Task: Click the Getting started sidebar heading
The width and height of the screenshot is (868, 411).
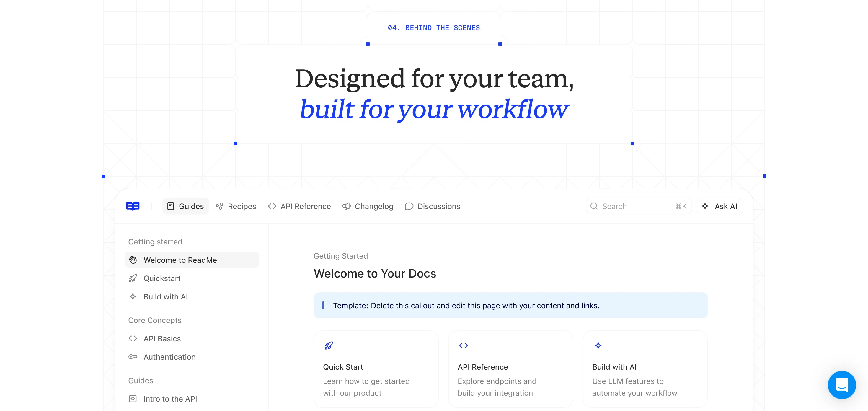Action: tap(155, 242)
